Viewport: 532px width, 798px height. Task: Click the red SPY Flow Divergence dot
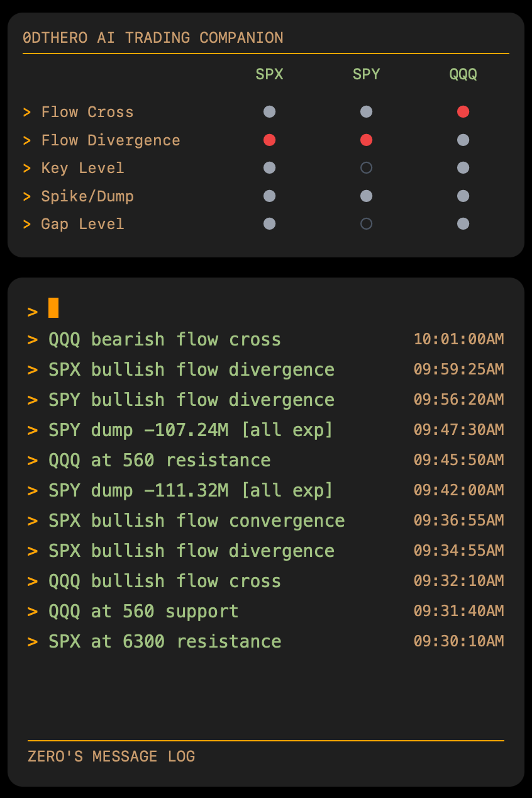(x=366, y=140)
